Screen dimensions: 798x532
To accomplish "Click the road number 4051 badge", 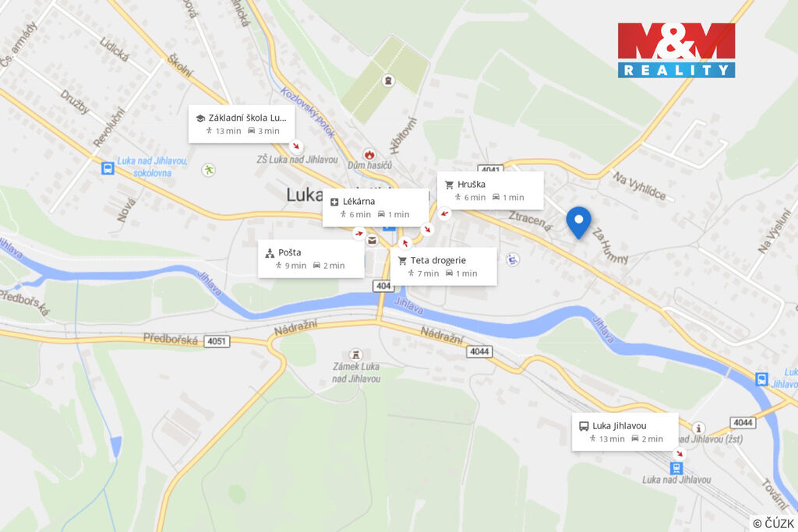I will [217, 341].
